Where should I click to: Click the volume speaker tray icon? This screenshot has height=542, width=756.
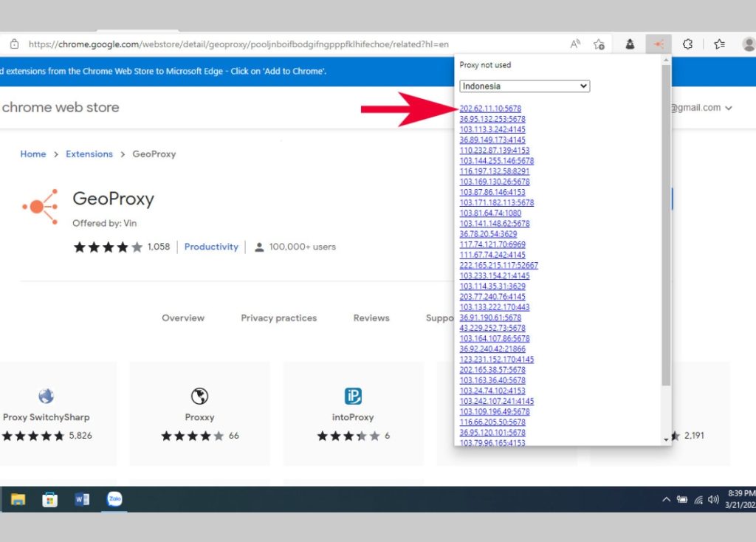point(714,499)
